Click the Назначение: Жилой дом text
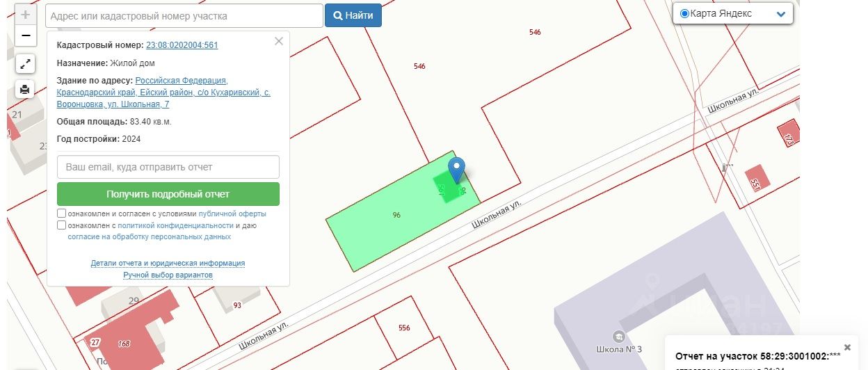 click(x=106, y=63)
